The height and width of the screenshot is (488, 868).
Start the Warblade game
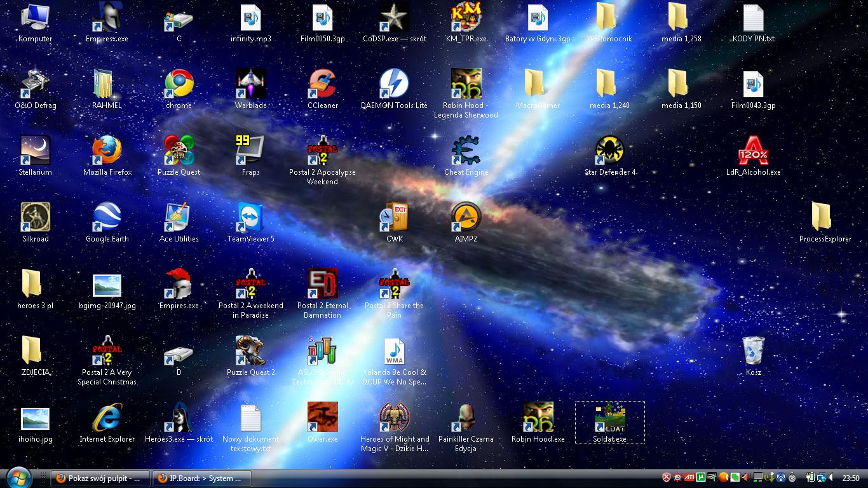pyautogui.click(x=251, y=90)
